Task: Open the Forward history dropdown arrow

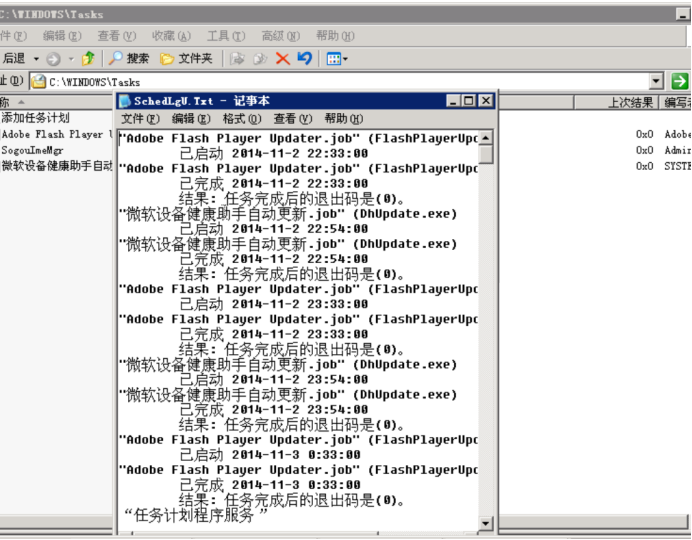Action: (x=71, y=59)
